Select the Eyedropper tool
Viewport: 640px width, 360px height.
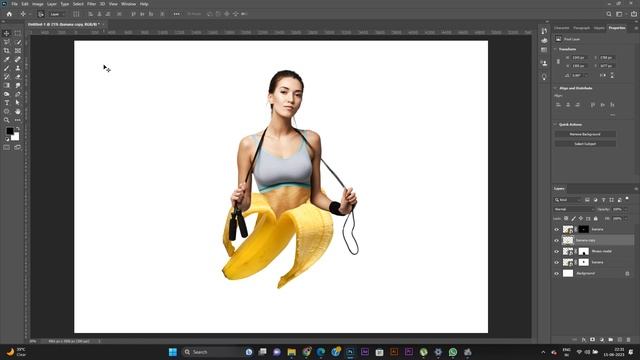[x=7, y=60]
